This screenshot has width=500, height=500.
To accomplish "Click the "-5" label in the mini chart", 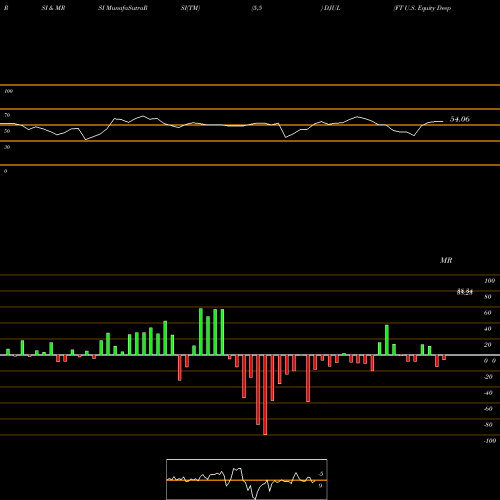I will click(320, 474).
